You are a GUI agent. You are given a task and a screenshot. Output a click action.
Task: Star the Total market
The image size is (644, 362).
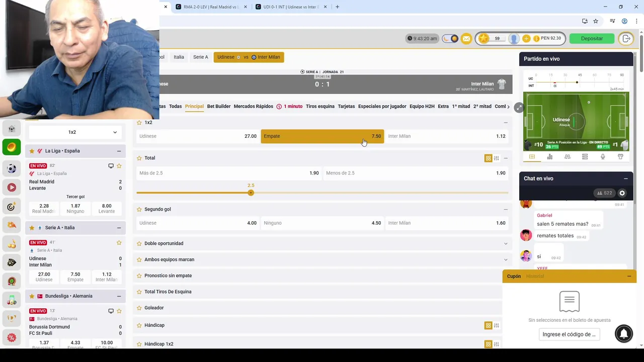click(x=139, y=158)
